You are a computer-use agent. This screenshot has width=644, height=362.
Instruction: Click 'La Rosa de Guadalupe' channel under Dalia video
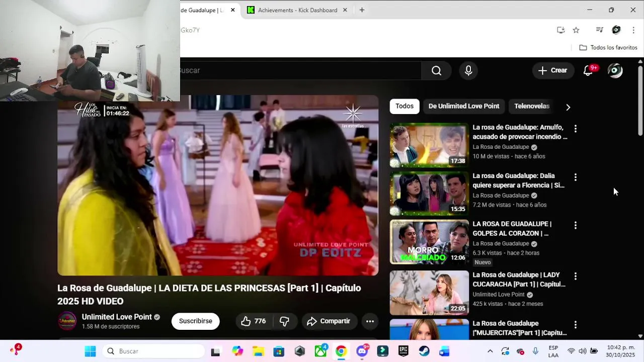501,195
